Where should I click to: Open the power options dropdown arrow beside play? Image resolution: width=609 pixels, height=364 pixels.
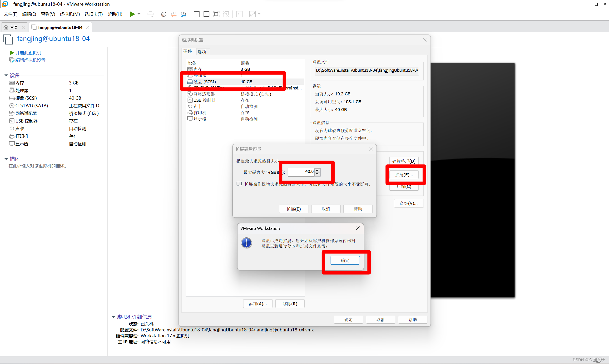tap(139, 14)
